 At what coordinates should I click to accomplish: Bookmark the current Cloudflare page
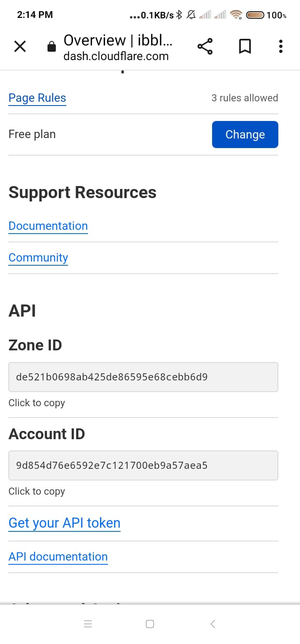(245, 46)
